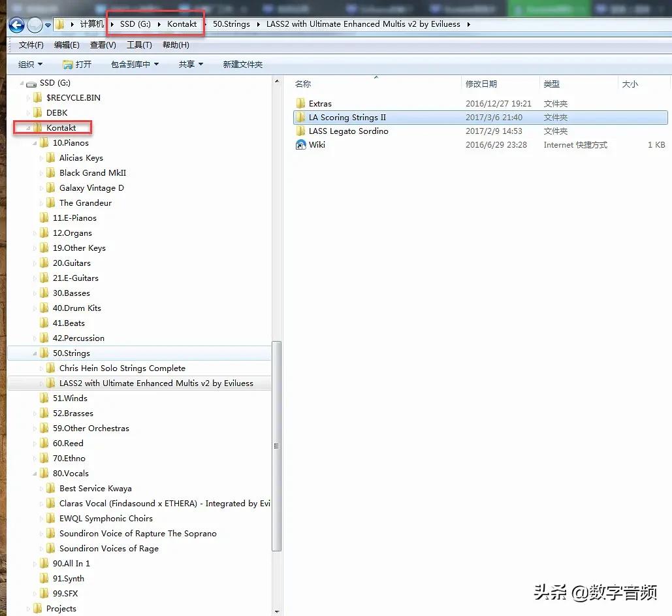Click the 新建文件夹 toolbar icon
This screenshot has height=616, width=672.
pyautogui.click(x=242, y=65)
